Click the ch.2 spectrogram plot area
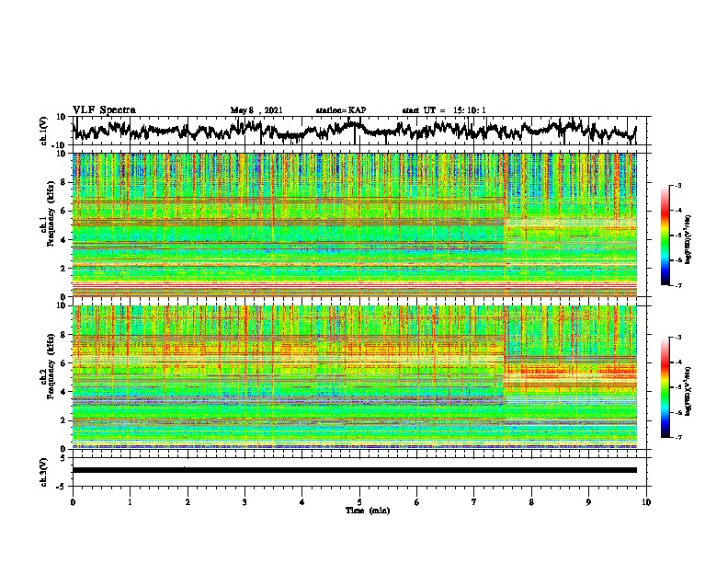The height and width of the screenshot is (563, 728). point(355,377)
